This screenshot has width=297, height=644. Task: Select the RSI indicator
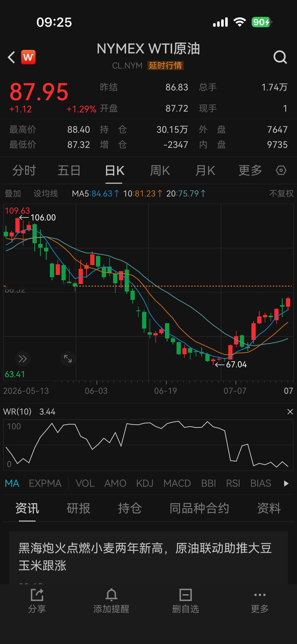tap(233, 483)
